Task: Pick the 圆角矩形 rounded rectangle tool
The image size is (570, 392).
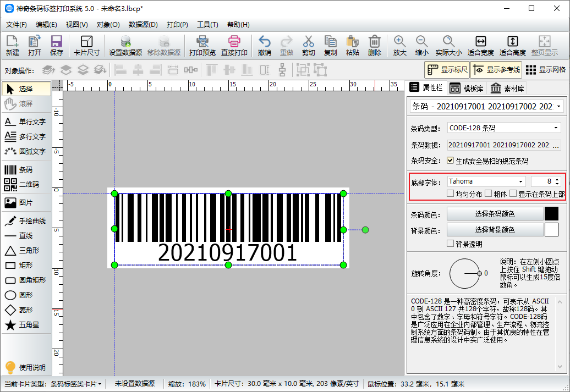Action: point(26,280)
